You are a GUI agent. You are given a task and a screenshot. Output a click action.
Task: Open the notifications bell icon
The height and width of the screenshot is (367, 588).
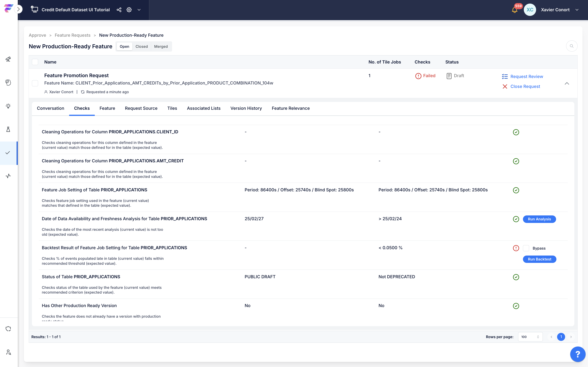(x=514, y=10)
